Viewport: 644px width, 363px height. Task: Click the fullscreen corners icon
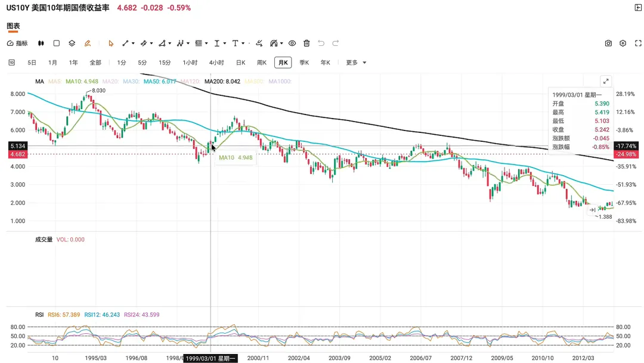(x=638, y=43)
